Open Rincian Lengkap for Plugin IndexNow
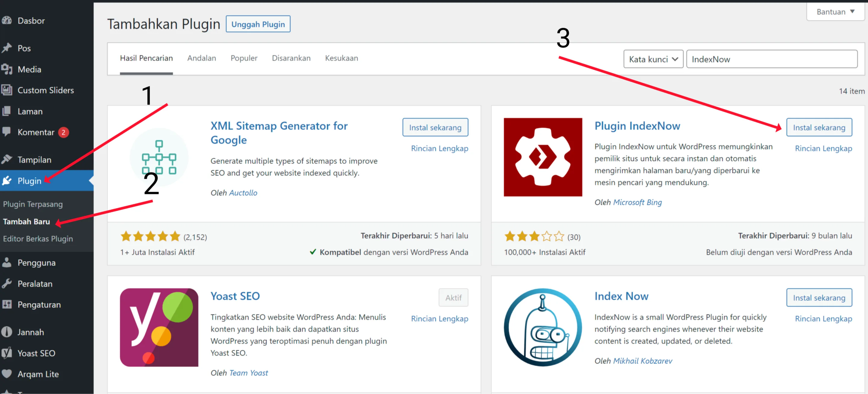The image size is (868, 394). [823, 148]
